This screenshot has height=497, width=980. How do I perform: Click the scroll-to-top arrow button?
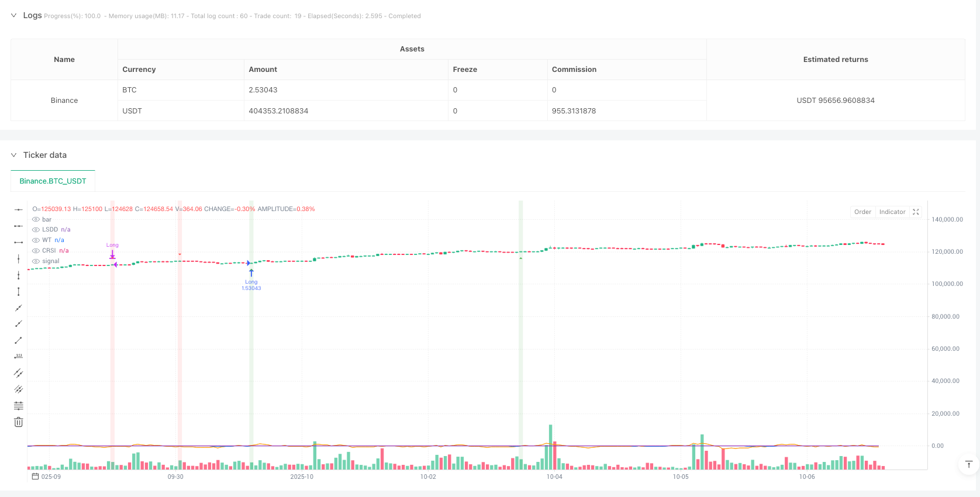[x=968, y=465]
